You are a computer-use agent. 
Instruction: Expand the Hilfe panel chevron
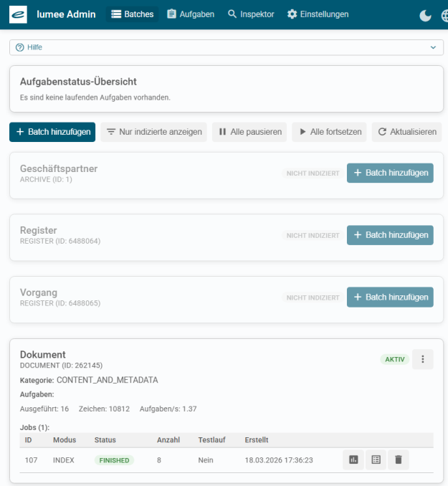click(432, 47)
